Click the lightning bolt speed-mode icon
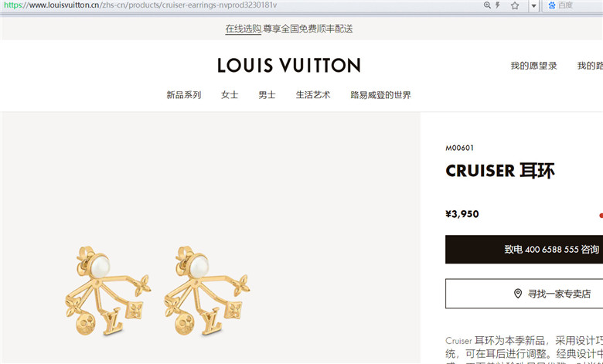Viewport: 603px width, 364px height. tap(498, 5)
